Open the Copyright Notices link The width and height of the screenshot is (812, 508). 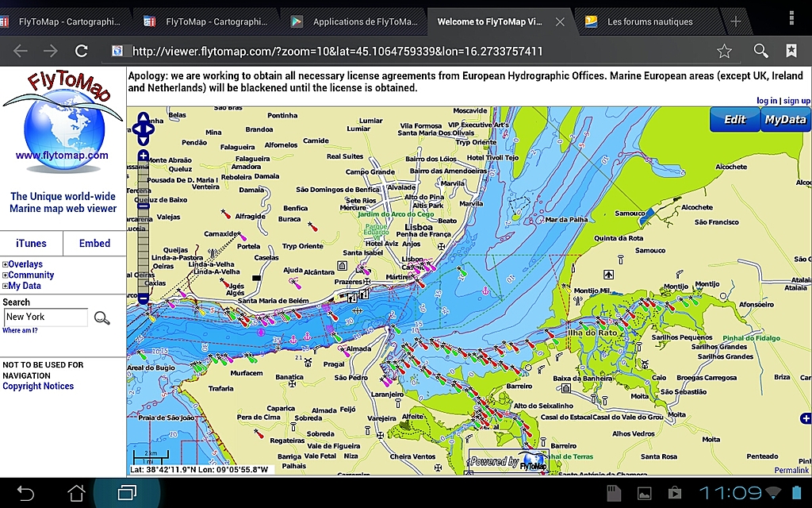pyautogui.click(x=38, y=387)
